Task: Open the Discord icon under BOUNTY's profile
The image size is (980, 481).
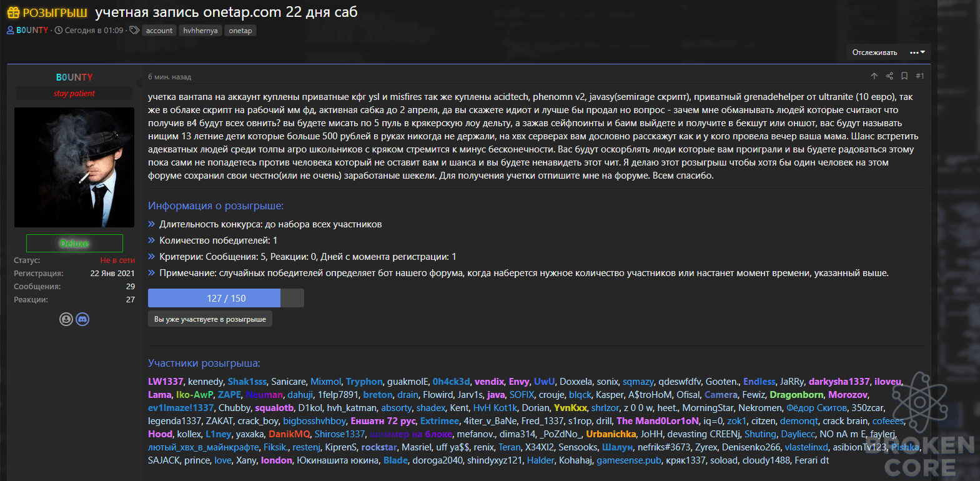Action: pyautogui.click(x=82, y=319)
